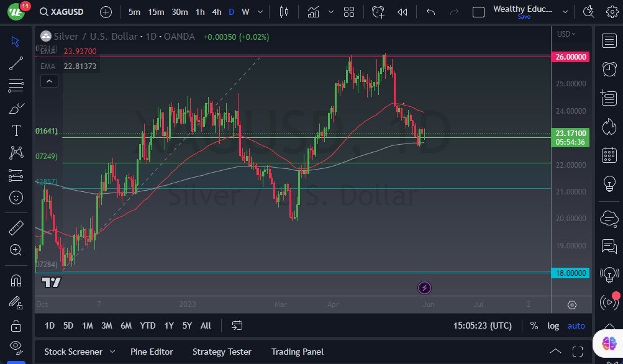This screenshot has width=623, height=364.
Task: Collapse the indicator legend chevron
Action: [49, 81]
